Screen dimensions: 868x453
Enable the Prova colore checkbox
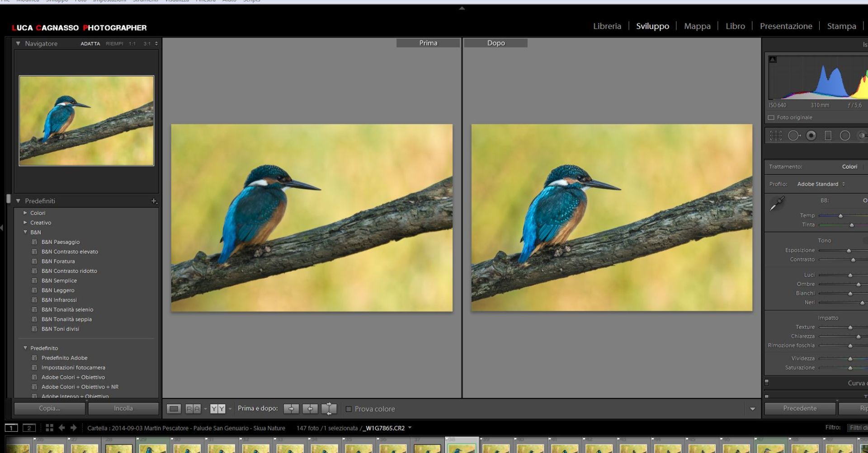click(349, 409)
